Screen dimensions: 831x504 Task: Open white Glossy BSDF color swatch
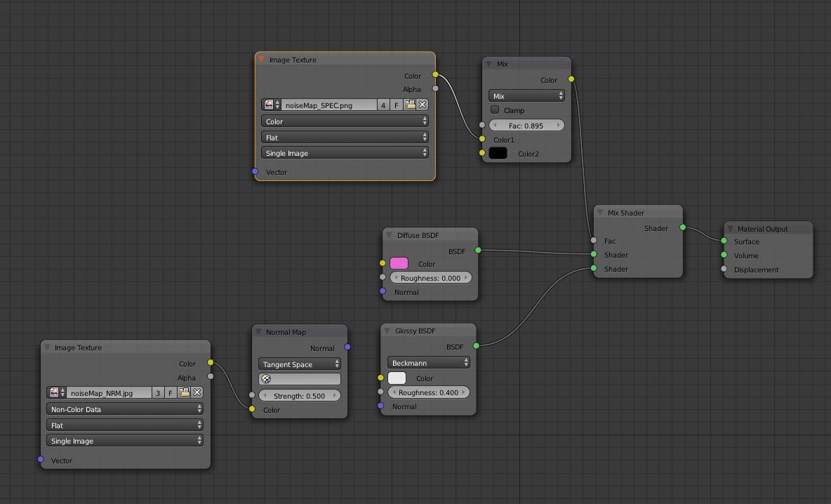coord(397,378)
